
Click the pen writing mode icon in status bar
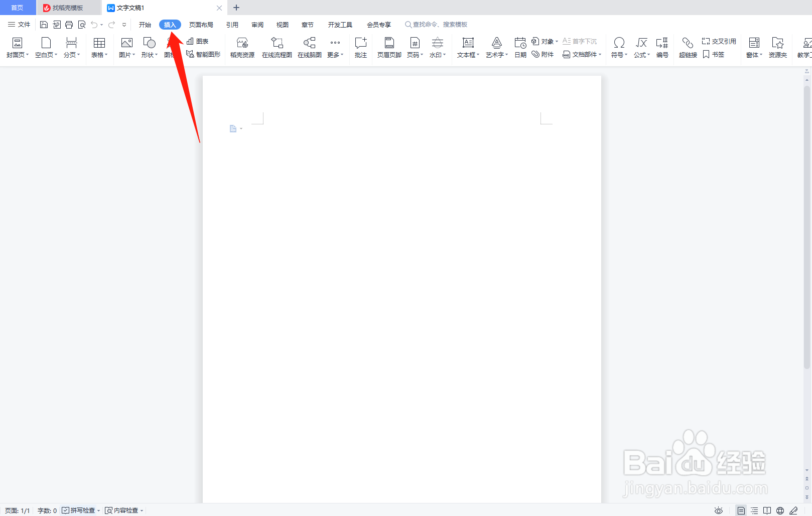(793, 510)
